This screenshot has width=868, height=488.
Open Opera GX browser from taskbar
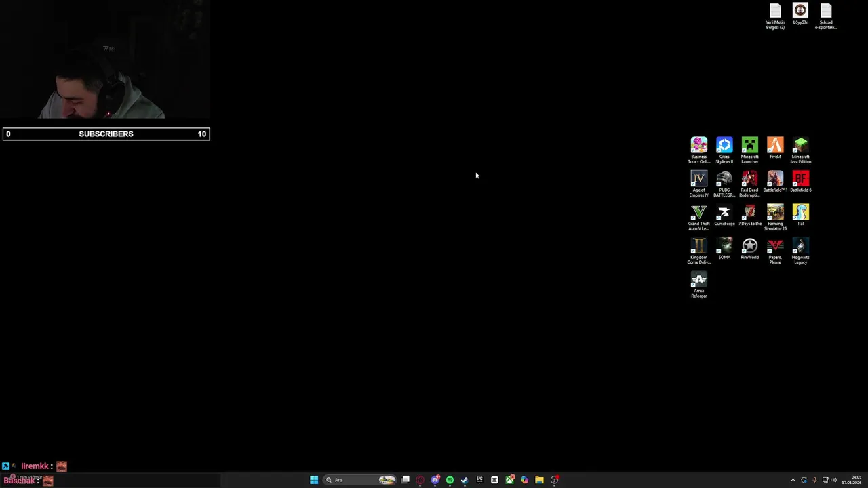[x=420, y=480]
